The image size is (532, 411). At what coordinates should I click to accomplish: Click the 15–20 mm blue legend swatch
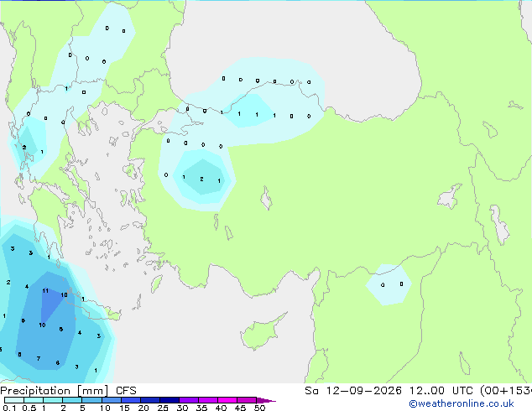click(130, 400)
